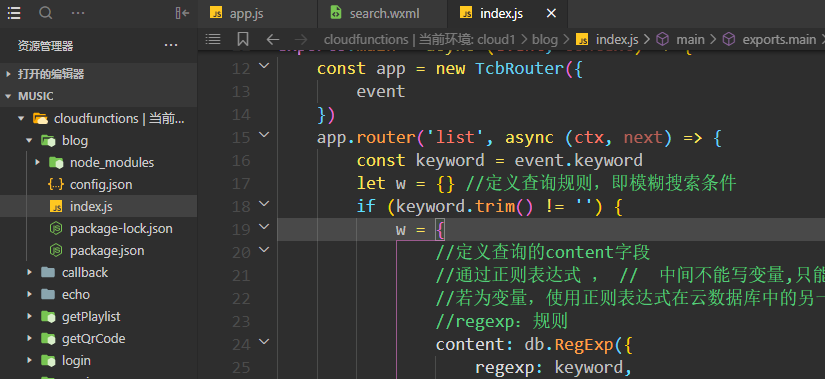
Task: Fold the RegExp block at line 24
Action: click(x=264, y=341)
